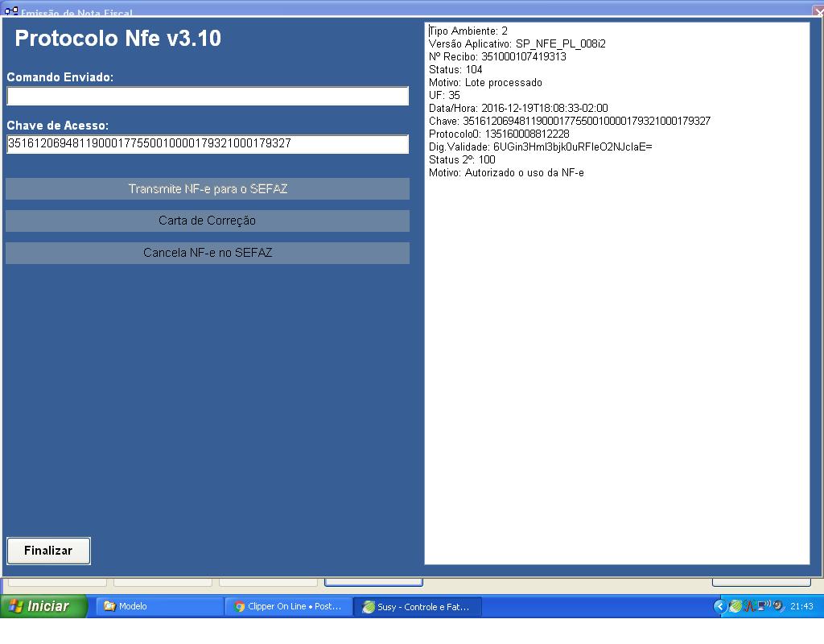Viewport: 824px width, 644px height.
Task: Click the Chave de Acesso label
Action: pos(58,126)
